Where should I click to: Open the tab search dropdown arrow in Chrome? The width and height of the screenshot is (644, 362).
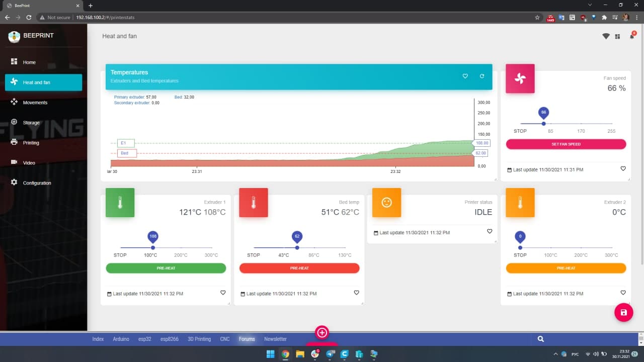[x=590, y=5]
